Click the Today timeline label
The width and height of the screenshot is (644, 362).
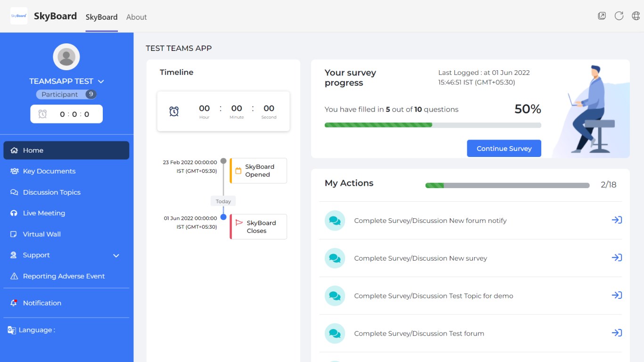[x=223, y=201]
